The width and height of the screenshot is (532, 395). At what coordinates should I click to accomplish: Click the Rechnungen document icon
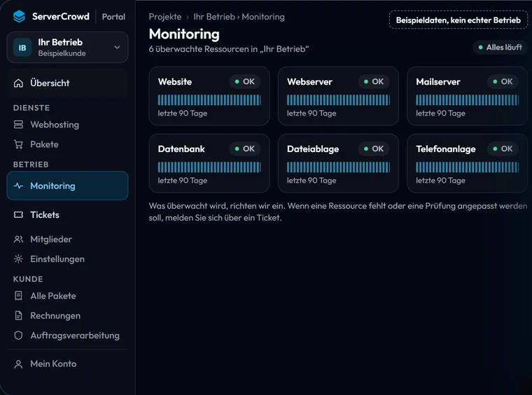coord(18,316)
